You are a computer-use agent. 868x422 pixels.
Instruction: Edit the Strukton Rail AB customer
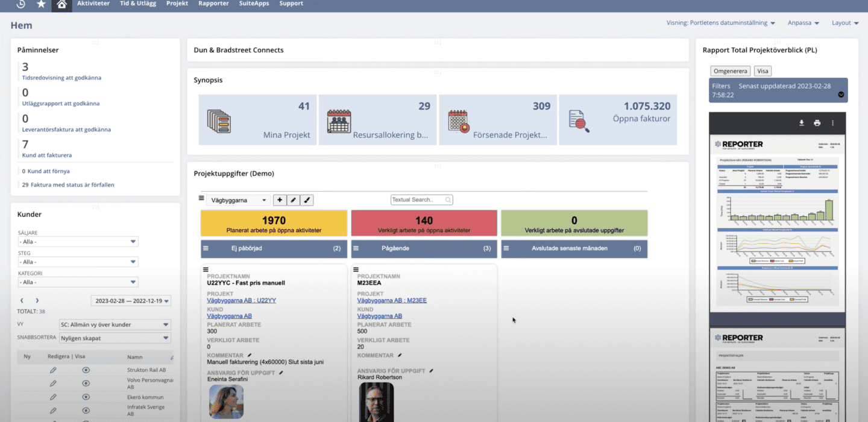[53, 370]
